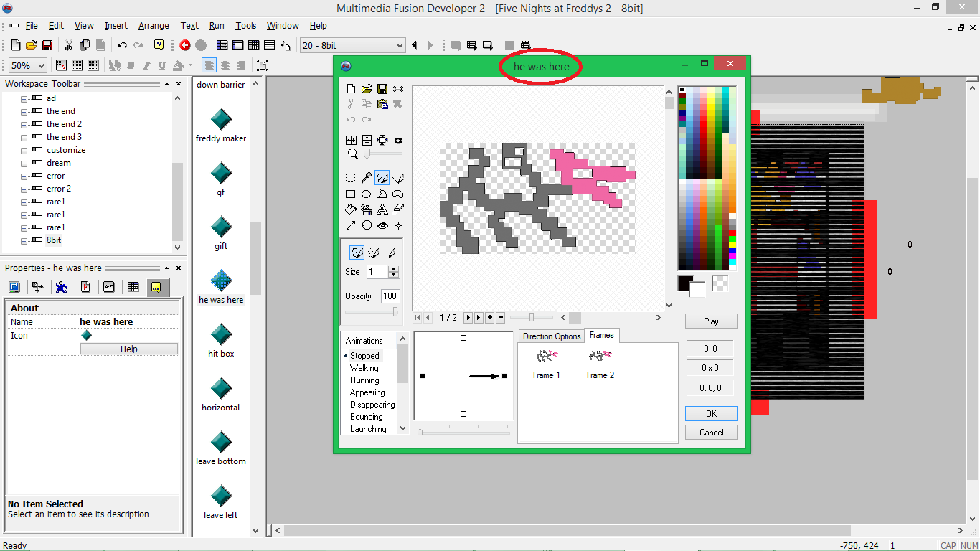Expand the 'dream' tree item
This screenshot has width=980, height=551.
tap(24, 164)
